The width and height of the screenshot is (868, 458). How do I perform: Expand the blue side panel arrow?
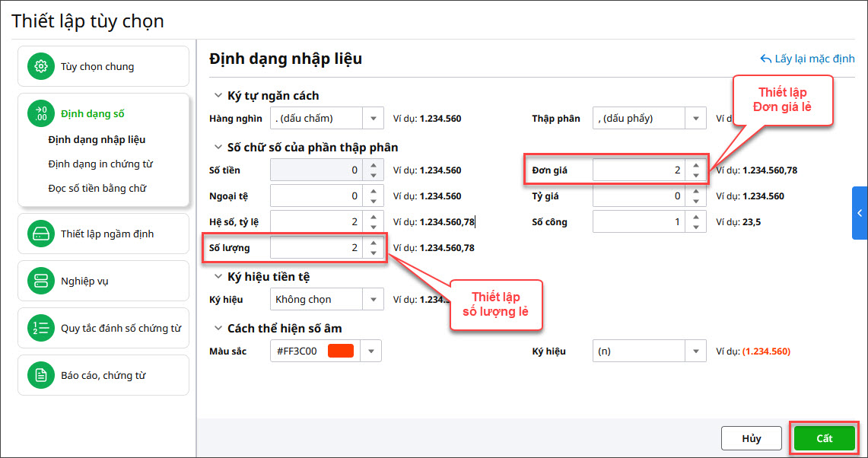click(860, 213)
